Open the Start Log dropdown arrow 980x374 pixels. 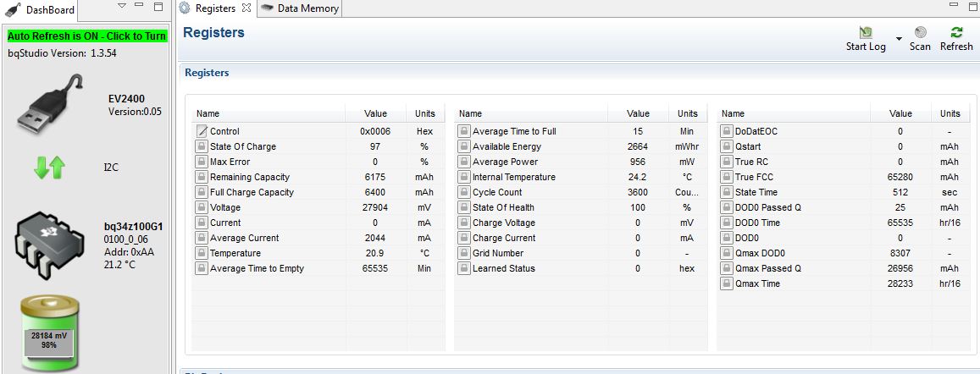(x=899, y=39)
